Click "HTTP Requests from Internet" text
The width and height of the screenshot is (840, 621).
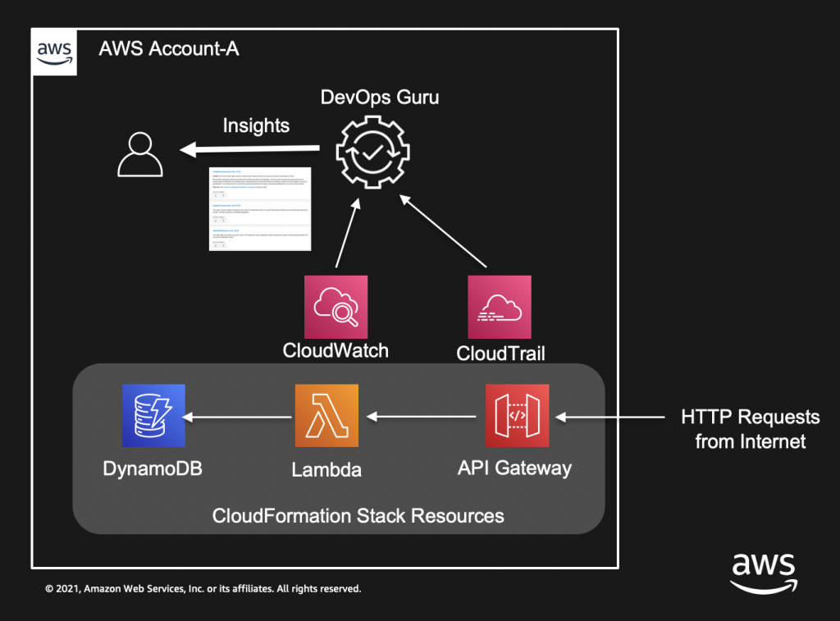click(x=751, y=429)
